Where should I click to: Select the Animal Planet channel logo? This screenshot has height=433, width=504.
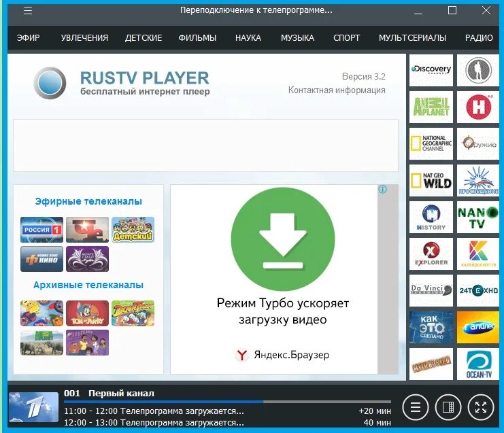click(431, 107)
